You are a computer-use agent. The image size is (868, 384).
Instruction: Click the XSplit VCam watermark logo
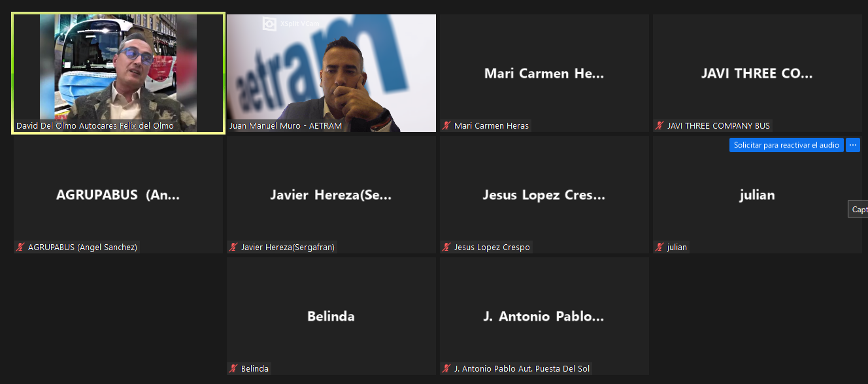point(290,24)
